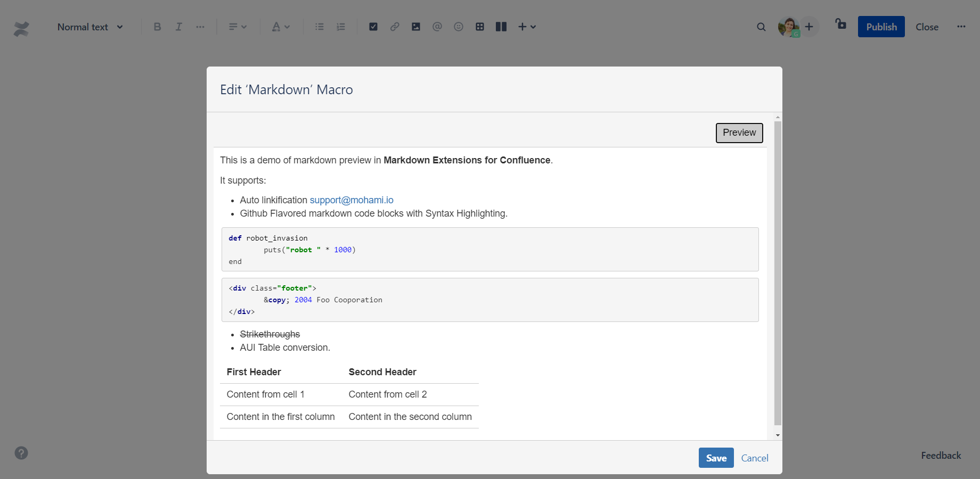Open page restrictions lock icon
The image size is (980, 479).
(841, 24)
